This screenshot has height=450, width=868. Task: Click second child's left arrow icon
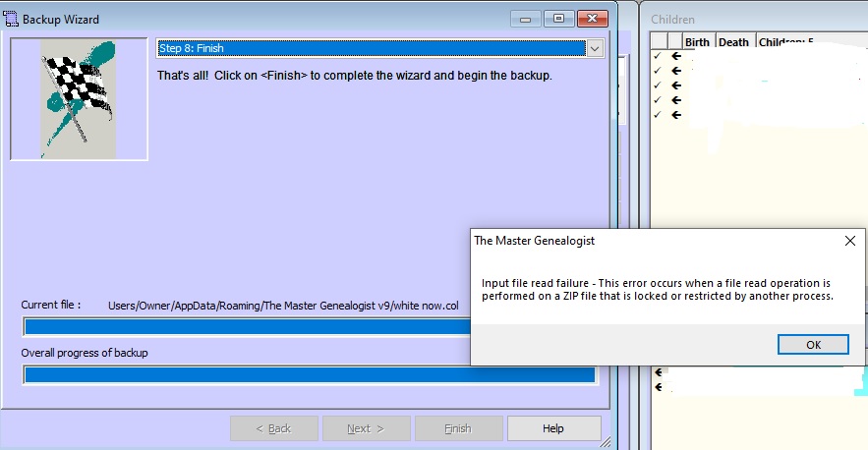pos(676,71)
